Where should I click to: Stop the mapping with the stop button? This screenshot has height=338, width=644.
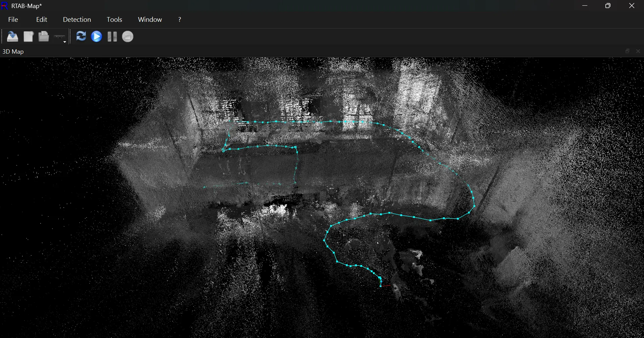point(127,37)
